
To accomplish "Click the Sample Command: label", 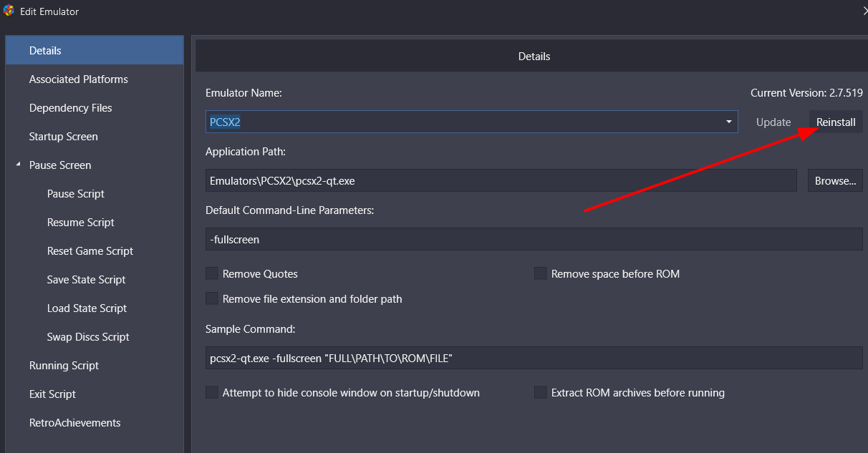I will coord(250,329).
